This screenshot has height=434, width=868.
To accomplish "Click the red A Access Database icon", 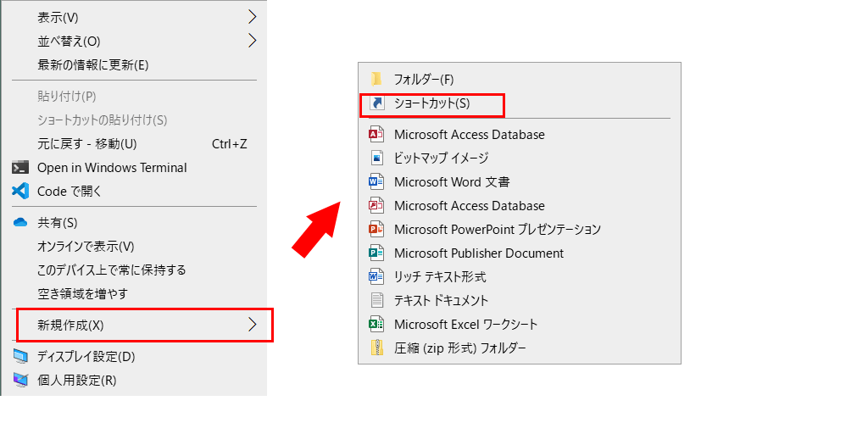I will point(376,135).
